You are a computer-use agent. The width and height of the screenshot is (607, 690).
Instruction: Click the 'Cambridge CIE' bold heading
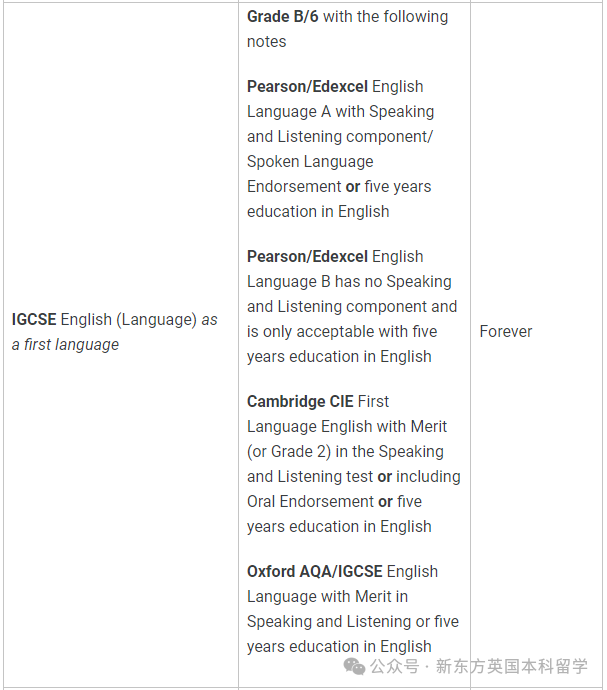coord(300,401)
